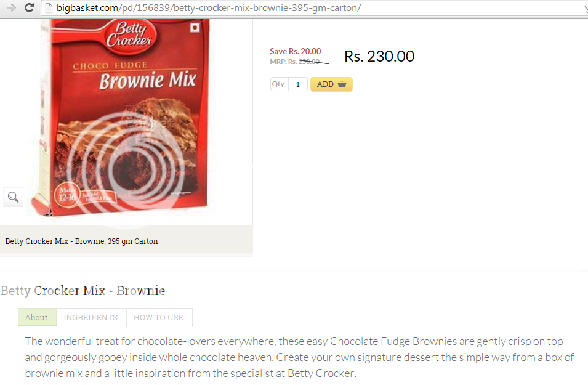Click the browser forward arrow
The width and height of the screenshot is (588, 385).
point(11,7)
